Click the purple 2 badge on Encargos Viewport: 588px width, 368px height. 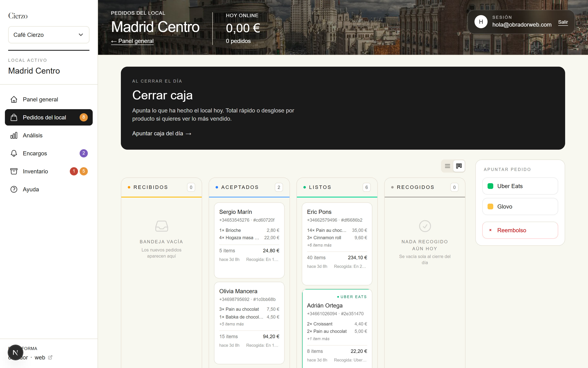(x=84, y=153)
